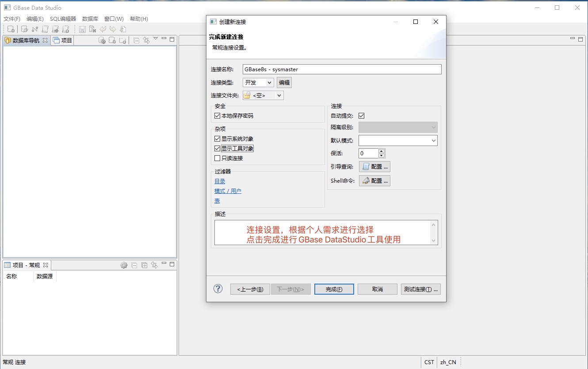Screen dimensions: 588x369
Task: Click collapse all icon in Project General panel
Action: 134,265
